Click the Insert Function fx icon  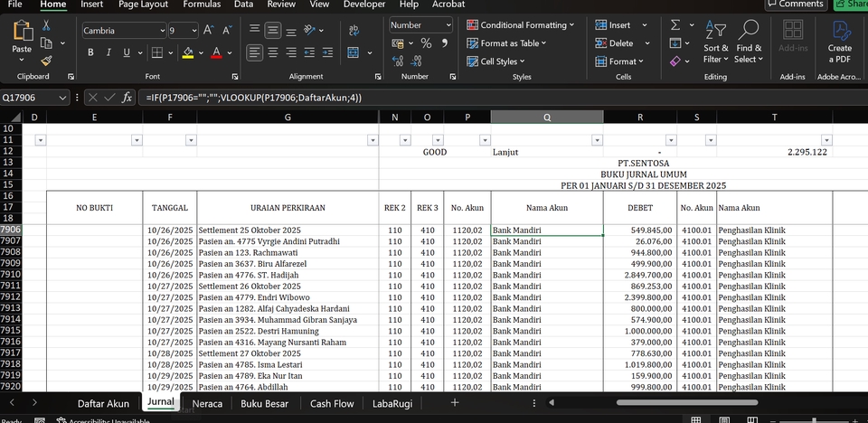(x=127, y=98)
